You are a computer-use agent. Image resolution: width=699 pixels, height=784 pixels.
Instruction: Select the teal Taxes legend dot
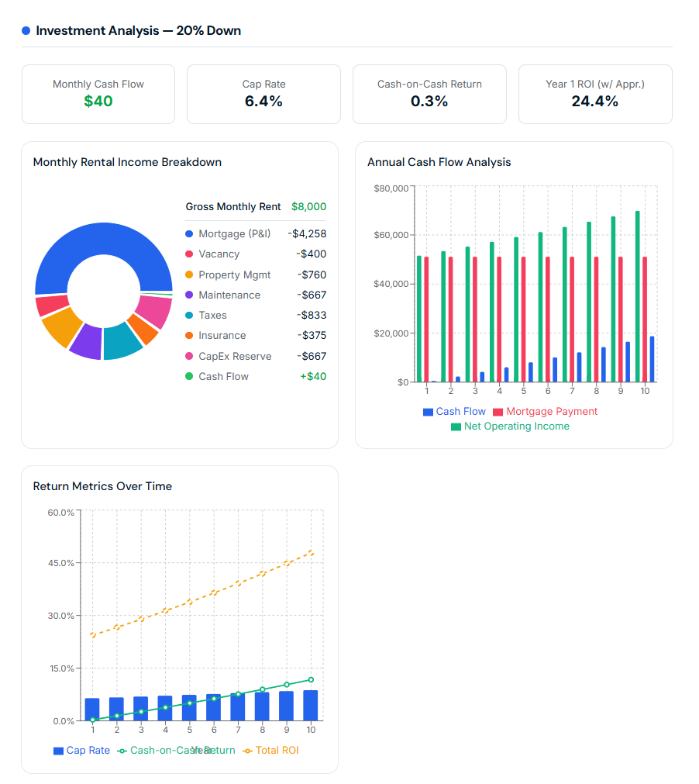coord(188,315)
